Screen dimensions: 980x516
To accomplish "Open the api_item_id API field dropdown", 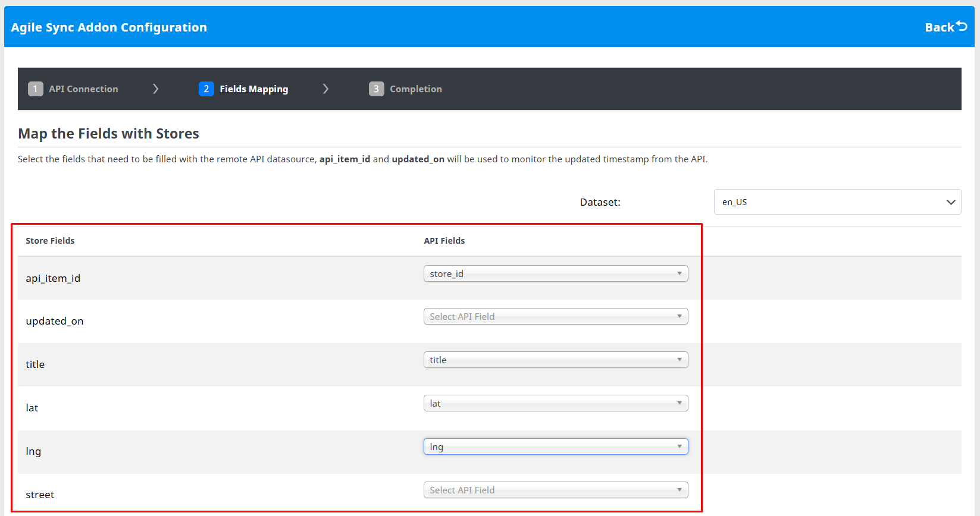I will (x=556, y=273).
